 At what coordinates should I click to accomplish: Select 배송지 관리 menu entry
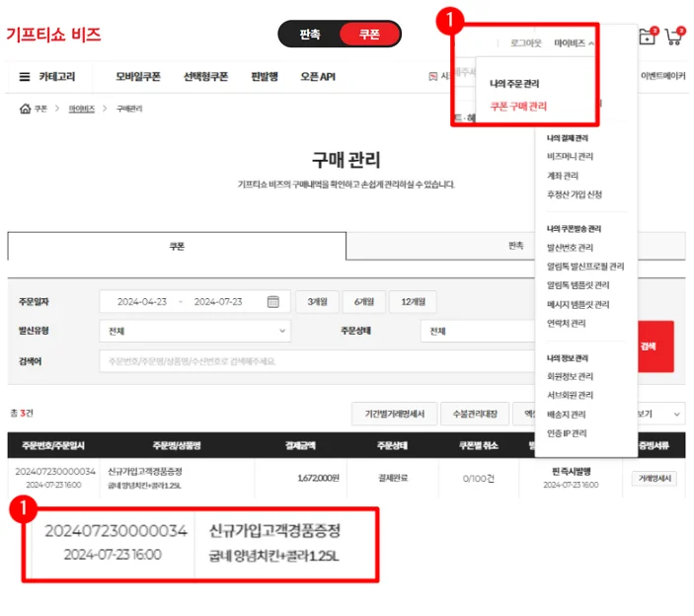tap(566, 415)
